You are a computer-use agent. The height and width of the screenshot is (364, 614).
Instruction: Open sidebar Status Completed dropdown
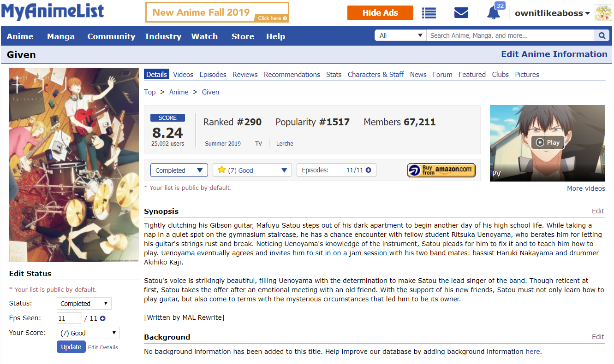84,304
